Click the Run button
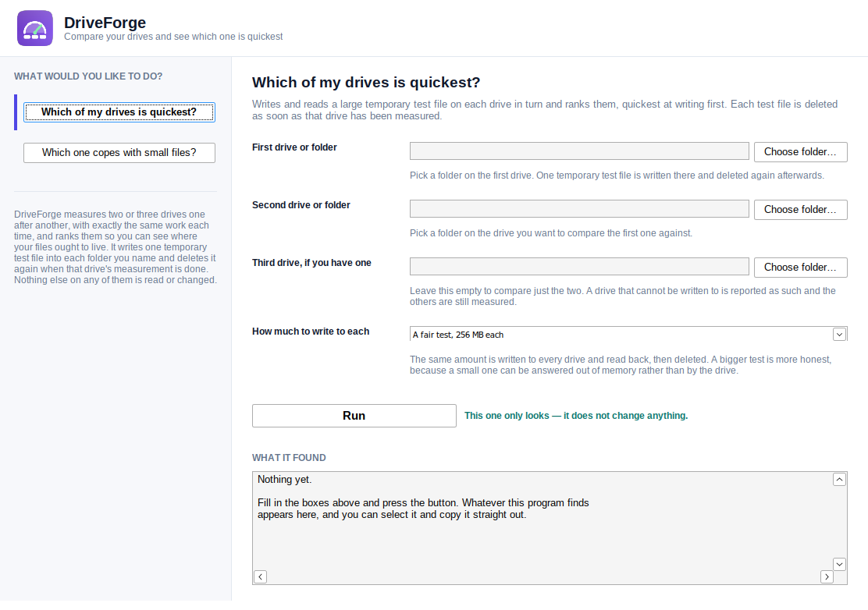The height and width of the screenshot is (610, 868). [354, 416]
